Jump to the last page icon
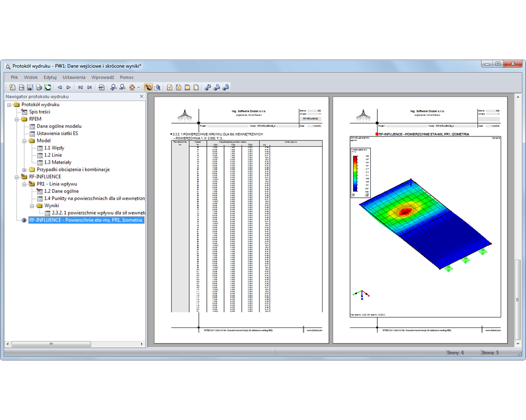526x420 pixels. (90, 87)
